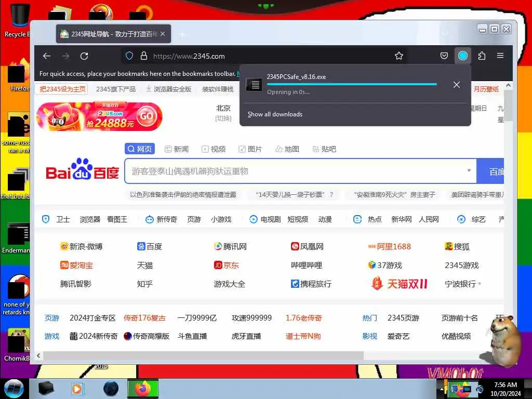Open the 知乎 link

point(145,284)
